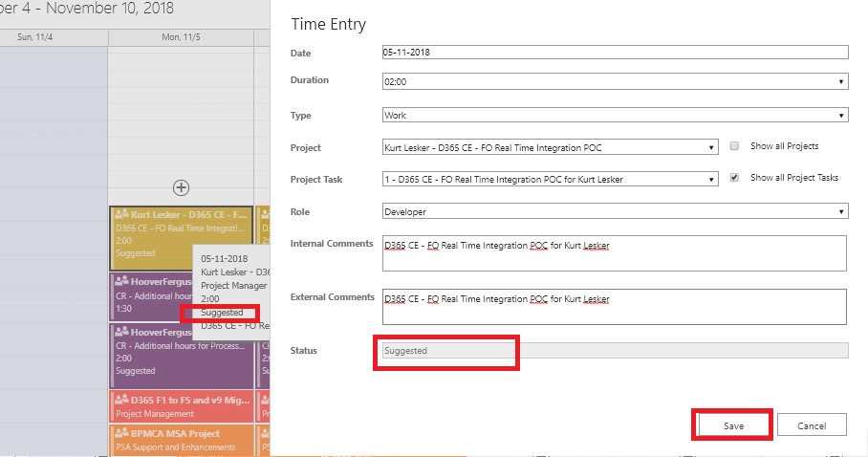Uncheck the Show all Project Tasks checkbox
Image resolution: width=868 pixels, height=457 pixels.
coord(734,178)
